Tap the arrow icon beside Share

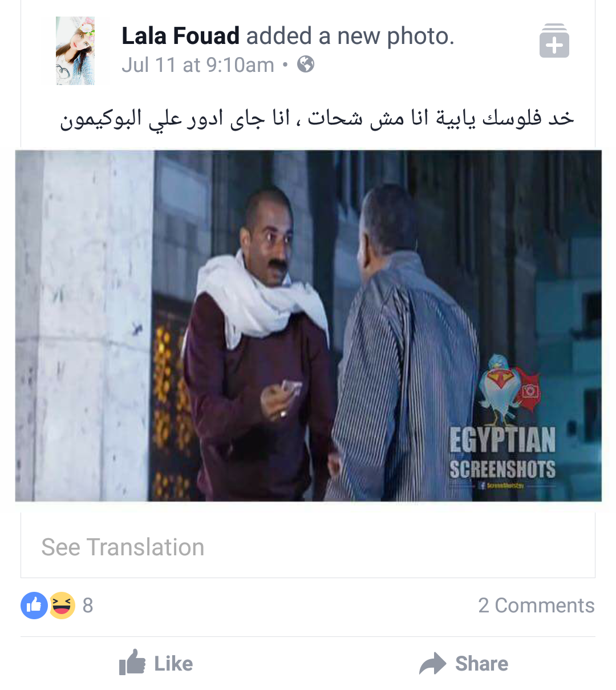(x=432, y=664)
